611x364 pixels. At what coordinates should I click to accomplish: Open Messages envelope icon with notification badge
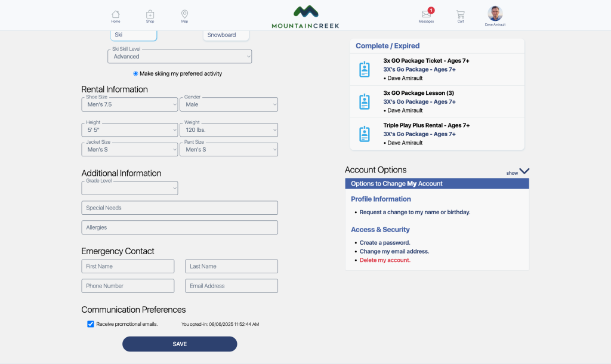(x=426, y=14)
